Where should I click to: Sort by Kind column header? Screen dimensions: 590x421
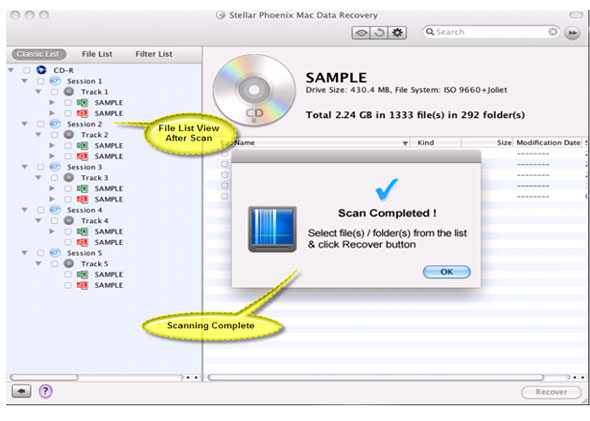[436, 143]
